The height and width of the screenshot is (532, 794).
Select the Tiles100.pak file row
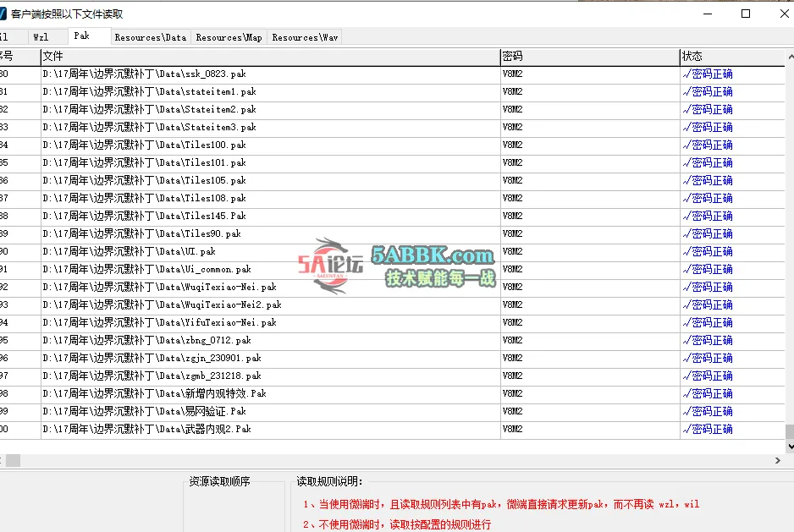(393, 145)
